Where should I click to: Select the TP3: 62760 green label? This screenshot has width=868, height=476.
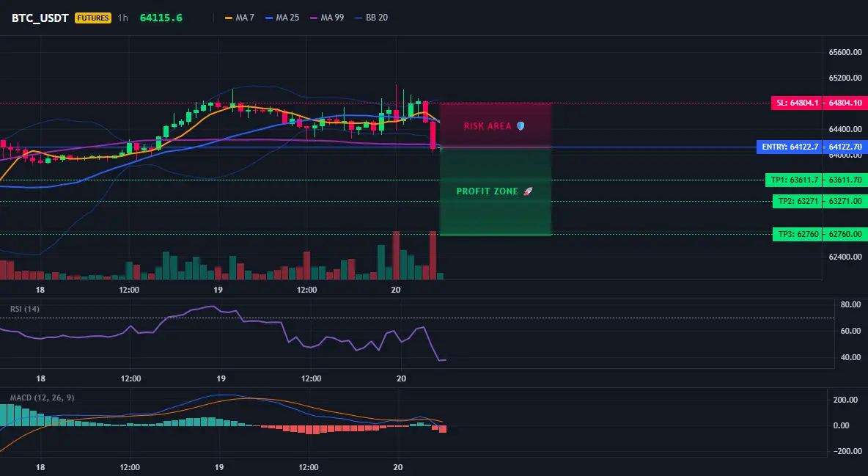pos(798,234)
